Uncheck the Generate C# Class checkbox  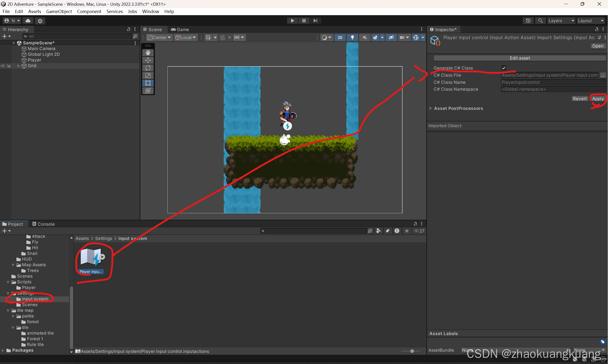pyautogui.click(x=504, y=68)
